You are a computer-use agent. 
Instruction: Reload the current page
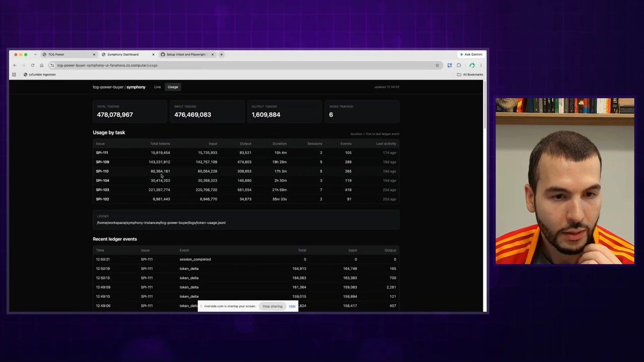click(33, 65)
